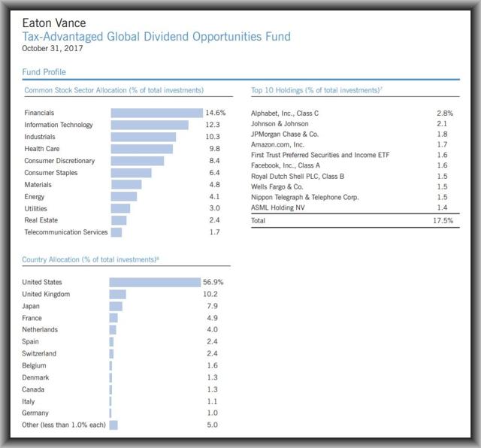This screenshot has width=481, height=448.
Task: Click the 10.2 United Kingdom value
Action: [210, 294]
